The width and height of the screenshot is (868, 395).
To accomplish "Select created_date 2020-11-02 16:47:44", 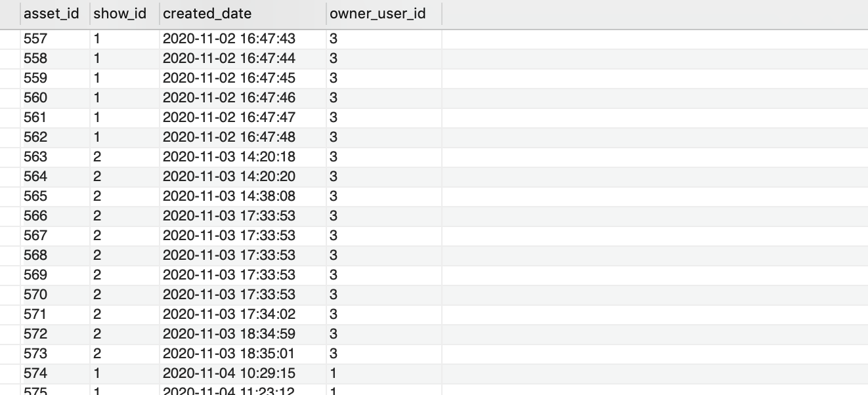I will click(x=229, y=59).
